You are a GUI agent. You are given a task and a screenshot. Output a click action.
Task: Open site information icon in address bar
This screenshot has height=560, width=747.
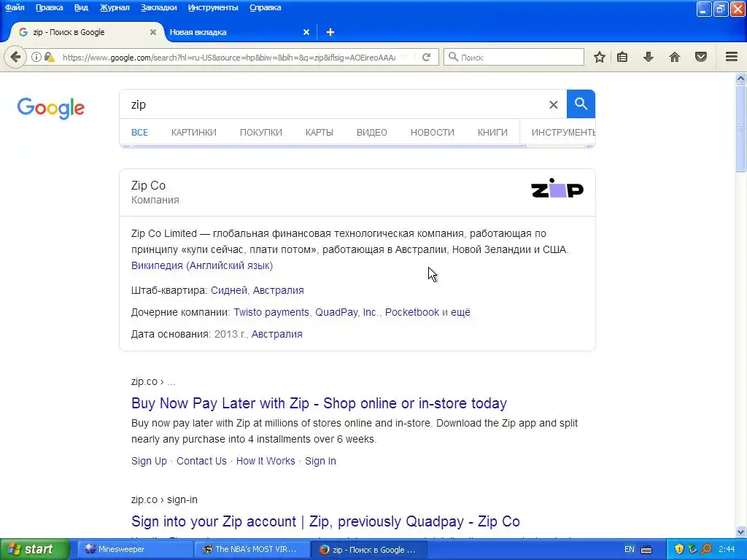36,57
